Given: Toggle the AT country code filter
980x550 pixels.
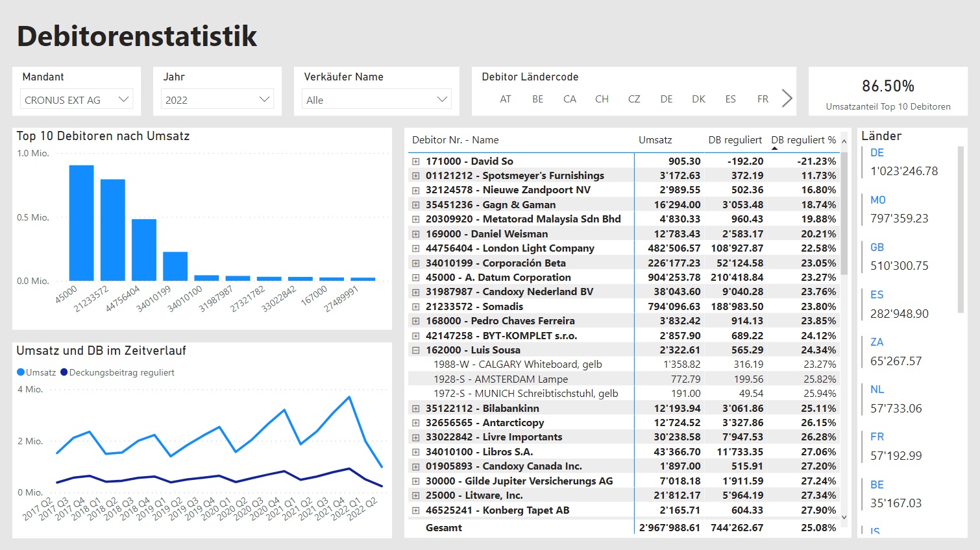Looking at the screenshot, I should pyautogui.click(x=506, y=99).
